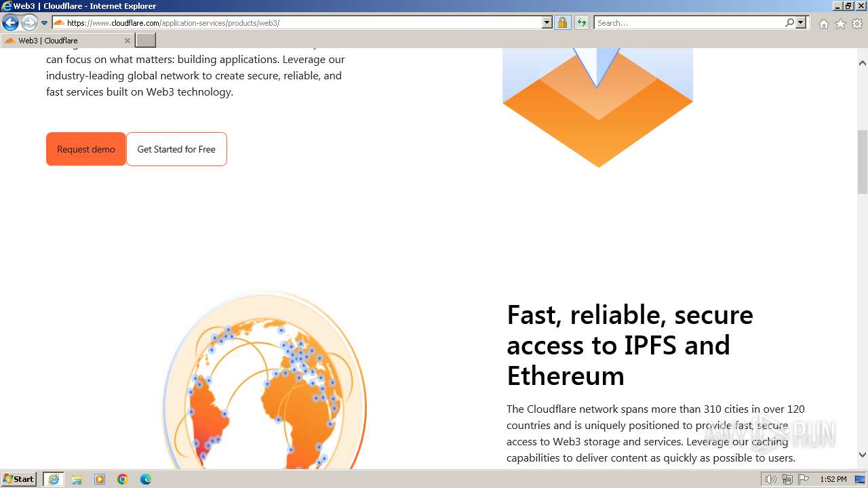Open the Windows Start button
Viewport: 868px width, 488px height.
19,479
